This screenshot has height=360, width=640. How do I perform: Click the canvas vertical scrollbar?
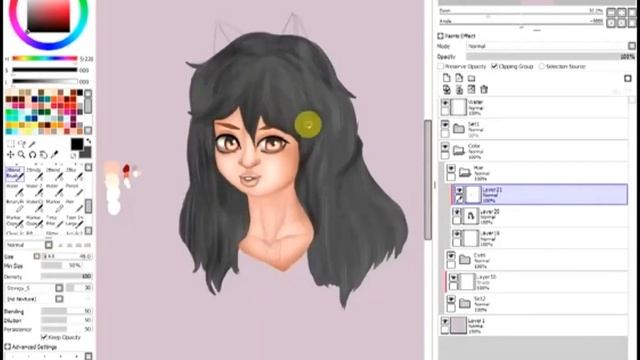click(428, 180)
